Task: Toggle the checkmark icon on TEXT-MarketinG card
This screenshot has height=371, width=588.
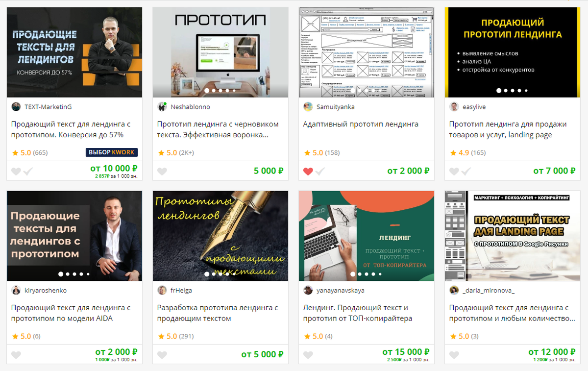Action: point(28,172)
